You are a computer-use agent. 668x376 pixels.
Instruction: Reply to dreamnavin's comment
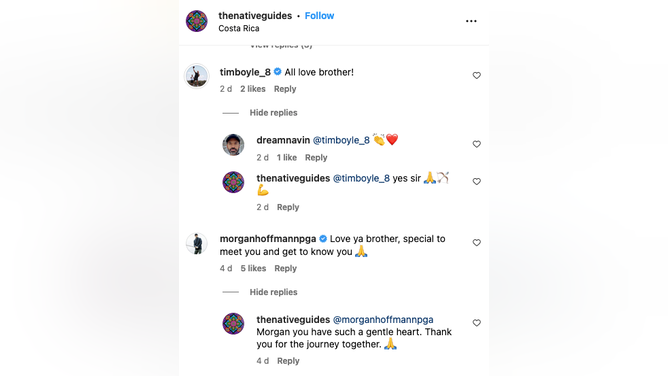(x=316, y=158)
